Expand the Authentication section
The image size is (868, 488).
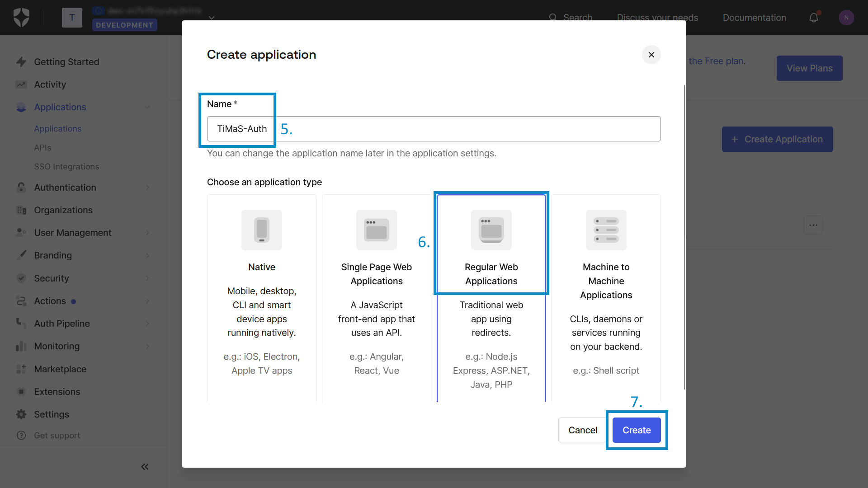coord(147,188)
